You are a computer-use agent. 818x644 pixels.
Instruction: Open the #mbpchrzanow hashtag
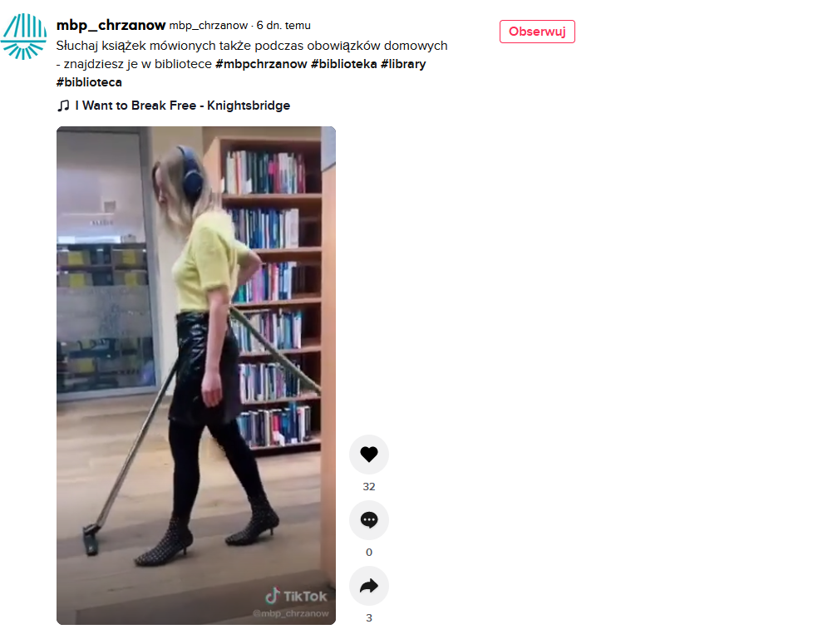pyautogui.click(x=261, y=64)
